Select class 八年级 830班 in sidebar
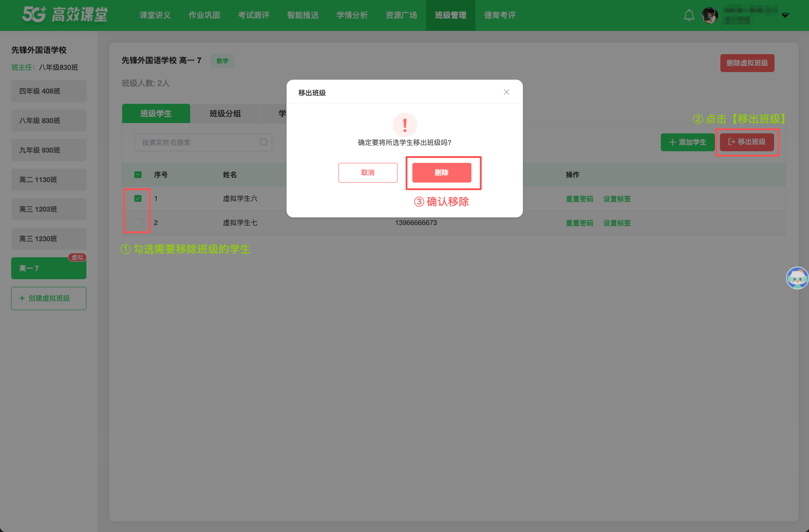 pos(49,121)
